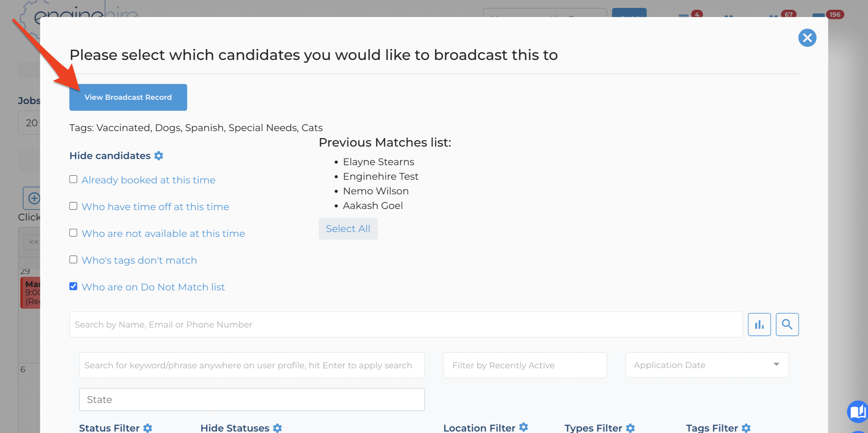Open Tags Filter gear settings
The width and height of the screenshot is (868, 433).
(x=746, y=428)
